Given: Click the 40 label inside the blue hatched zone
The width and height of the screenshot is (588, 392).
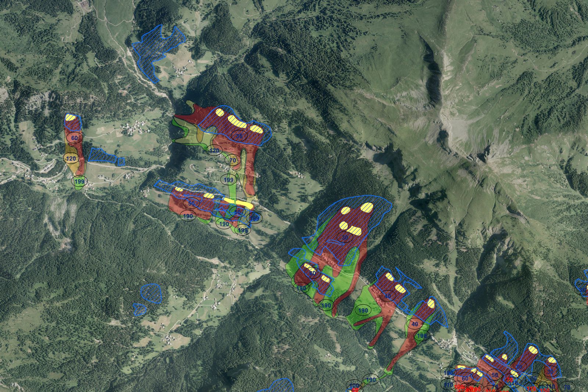Looking at the screenshot, I should pyautogui.click(x=388, y=296).
